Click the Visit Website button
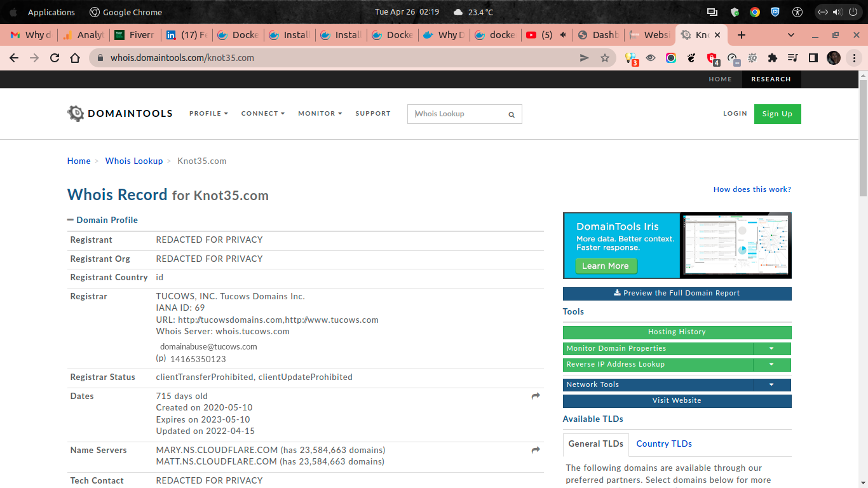The image size is (868, 488). [x=677, y=401]
